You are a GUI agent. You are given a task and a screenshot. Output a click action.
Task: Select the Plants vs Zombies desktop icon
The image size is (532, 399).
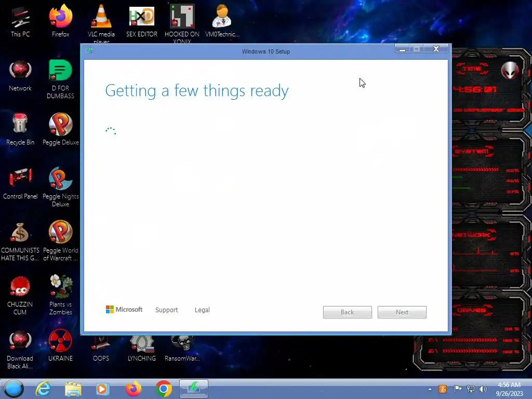click(60, 295)
